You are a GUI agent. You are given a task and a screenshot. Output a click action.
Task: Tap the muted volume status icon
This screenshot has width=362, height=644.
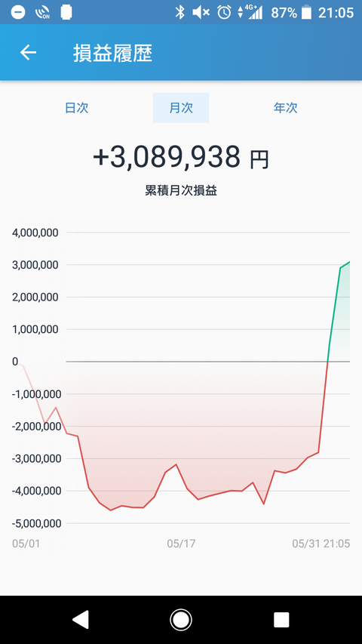pos(201,13)
